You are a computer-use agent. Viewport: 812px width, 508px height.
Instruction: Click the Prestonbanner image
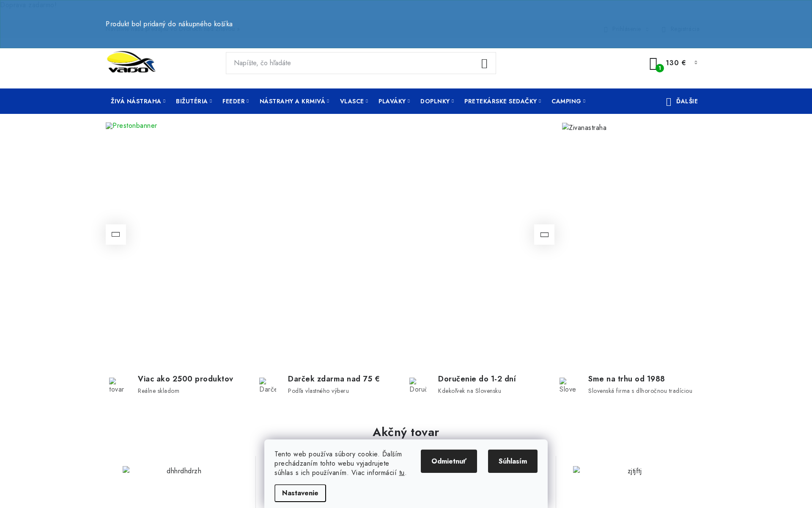(132, 126)
